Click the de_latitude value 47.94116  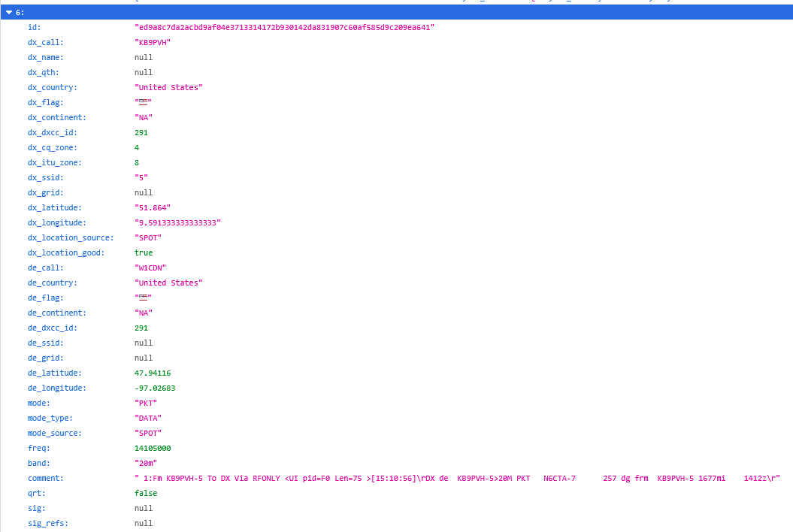(x=155, y=373)
